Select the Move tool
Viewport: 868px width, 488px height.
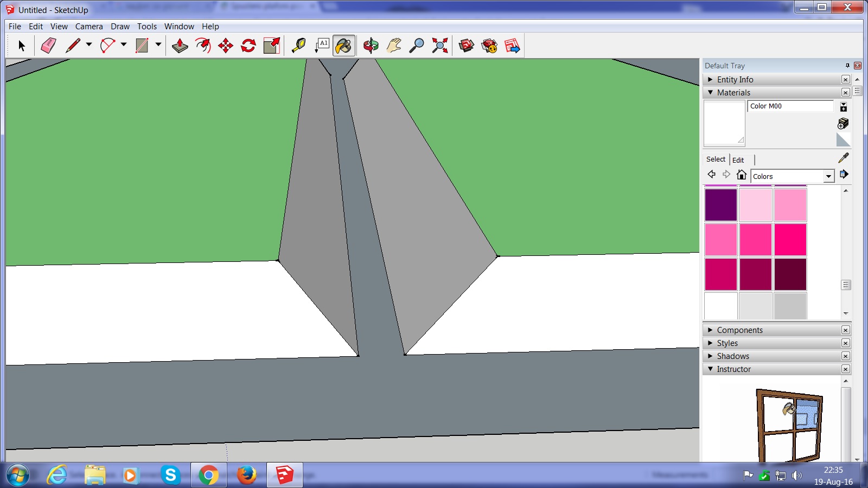tap(225, 46)
